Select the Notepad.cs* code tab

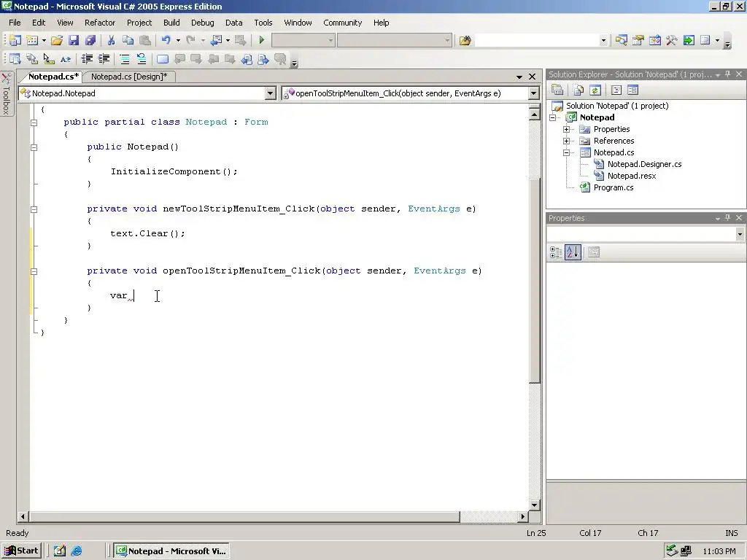click(53, 77)
